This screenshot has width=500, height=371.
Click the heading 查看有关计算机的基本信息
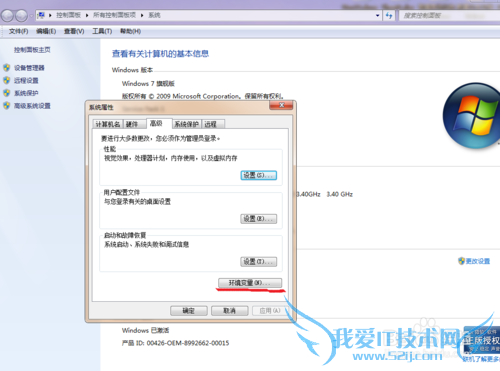160,54
